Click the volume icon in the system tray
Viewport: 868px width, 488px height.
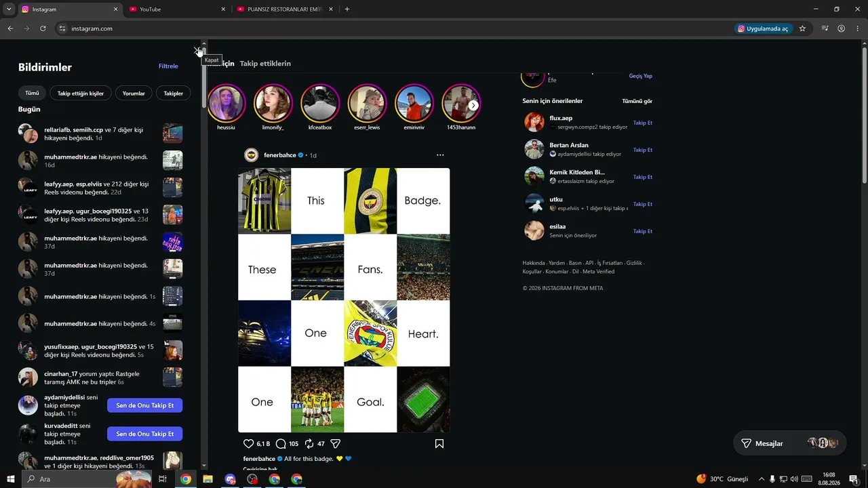(794, 479)
